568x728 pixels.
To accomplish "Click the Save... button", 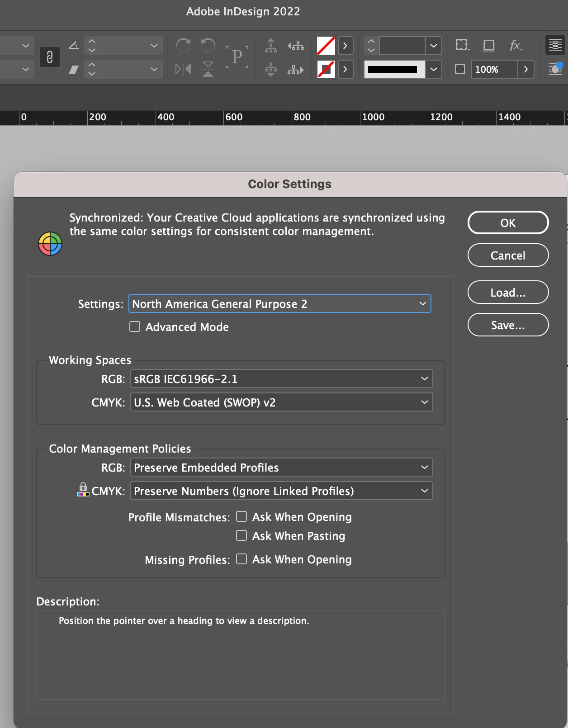I will (x=508, y=325).
